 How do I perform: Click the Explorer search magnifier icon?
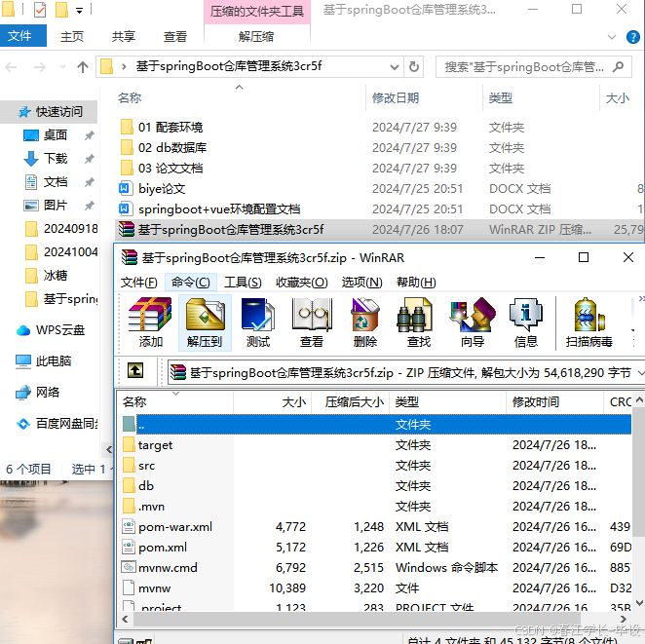[618, 66]
